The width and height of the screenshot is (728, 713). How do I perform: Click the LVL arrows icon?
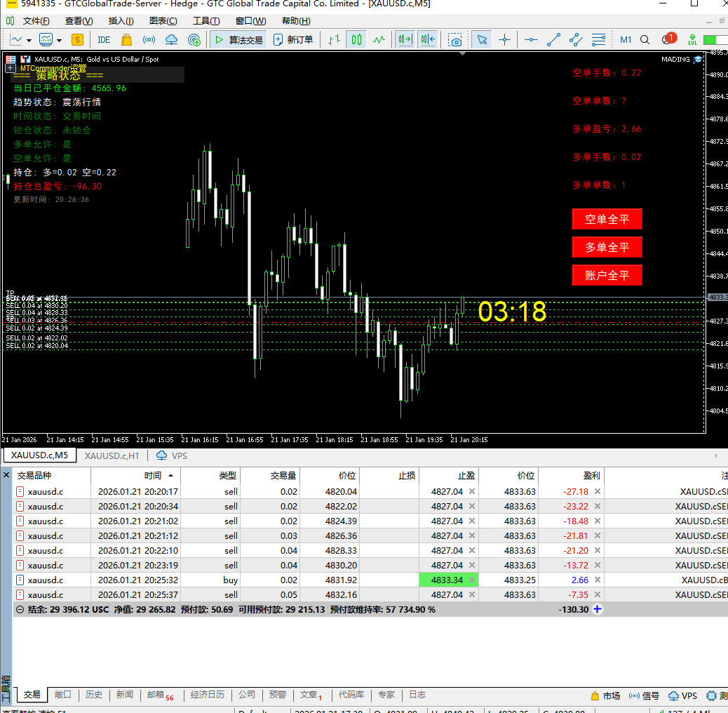point(692,40)
